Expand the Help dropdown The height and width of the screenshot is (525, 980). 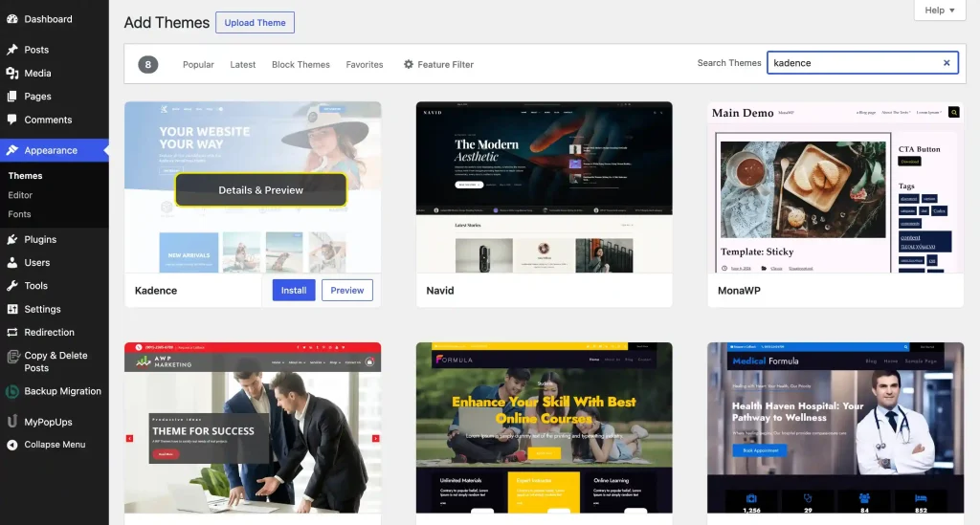point(940,10)
